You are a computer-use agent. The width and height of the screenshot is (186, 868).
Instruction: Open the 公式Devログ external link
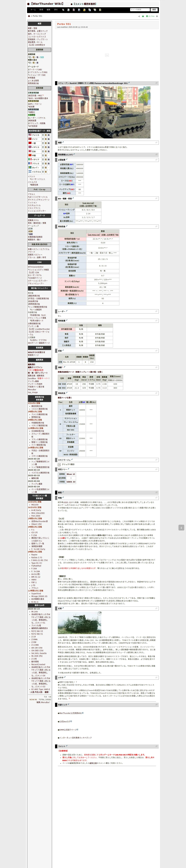(x=65, y=721)
